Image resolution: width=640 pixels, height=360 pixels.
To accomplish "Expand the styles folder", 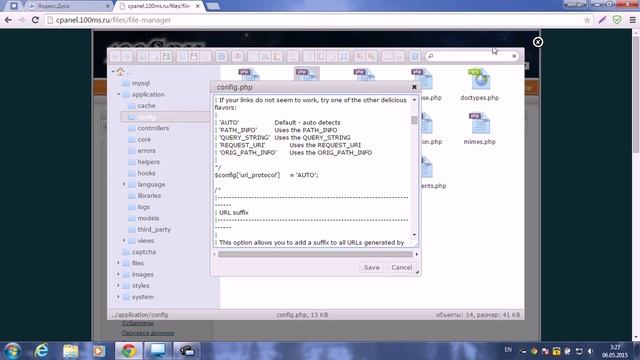I will pyautogui.click(x=119, y=286).
